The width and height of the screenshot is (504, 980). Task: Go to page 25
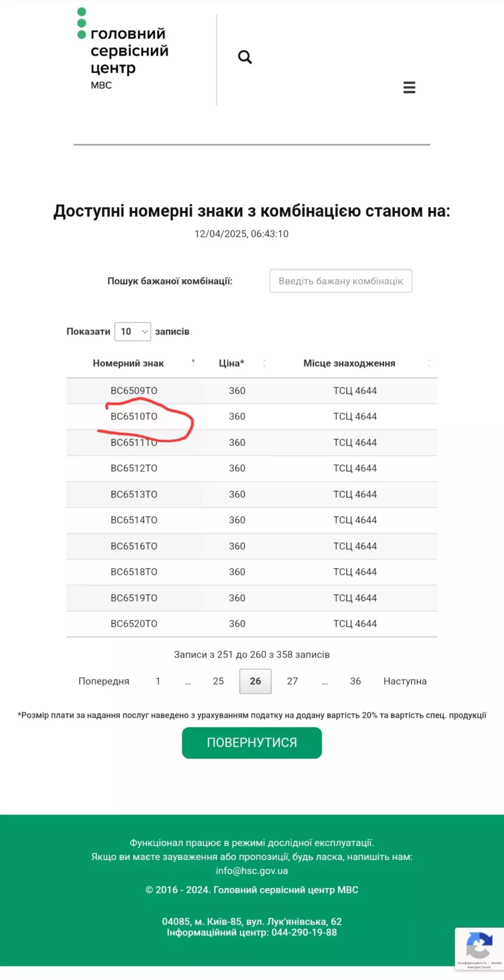218,681
